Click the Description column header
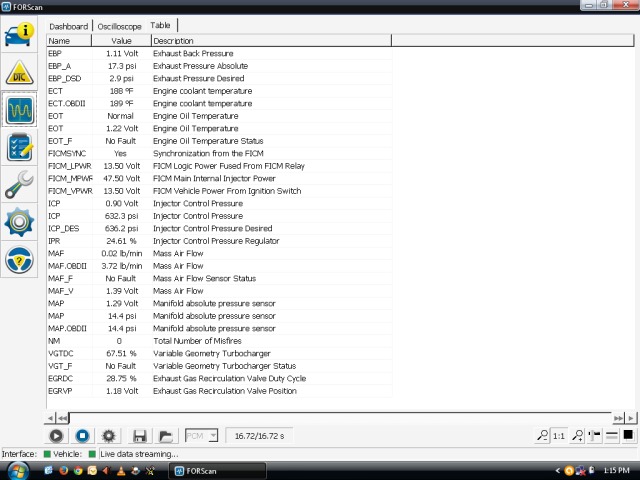This screenshot has height=480, width=640. (270, 41)
